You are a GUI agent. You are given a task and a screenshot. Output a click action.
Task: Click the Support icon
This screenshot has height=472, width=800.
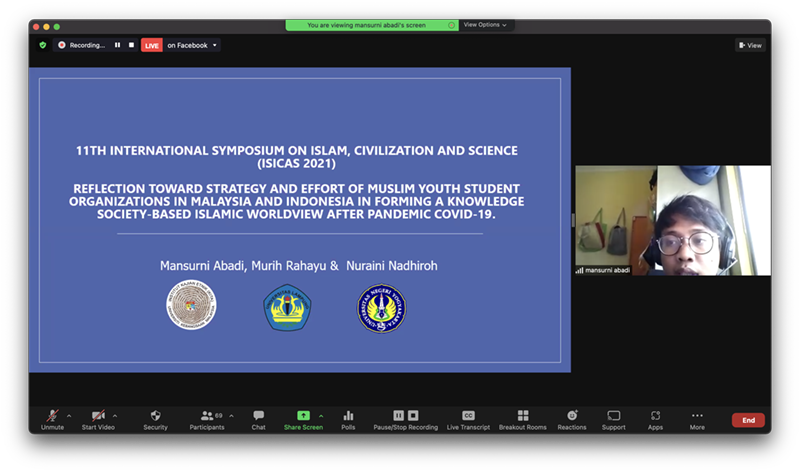613,419
